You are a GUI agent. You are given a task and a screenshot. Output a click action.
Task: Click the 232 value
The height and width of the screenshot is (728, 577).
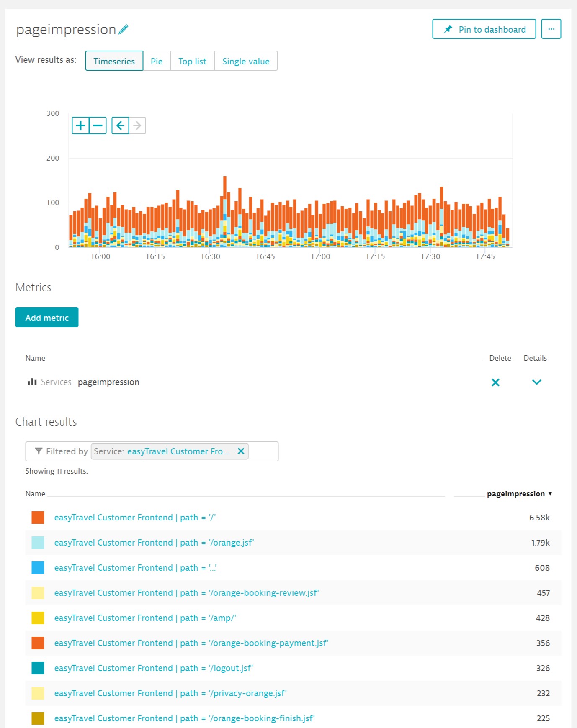point(543,693)
